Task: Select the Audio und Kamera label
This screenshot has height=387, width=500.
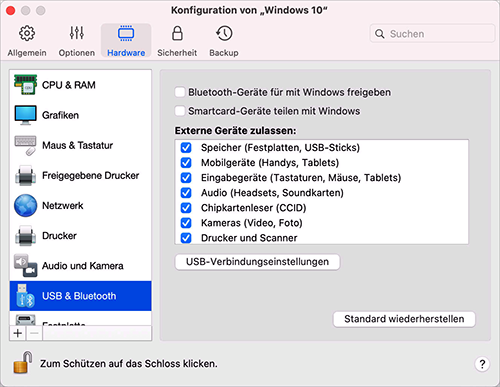Action: pyautogui.click(x=83, y=266)
